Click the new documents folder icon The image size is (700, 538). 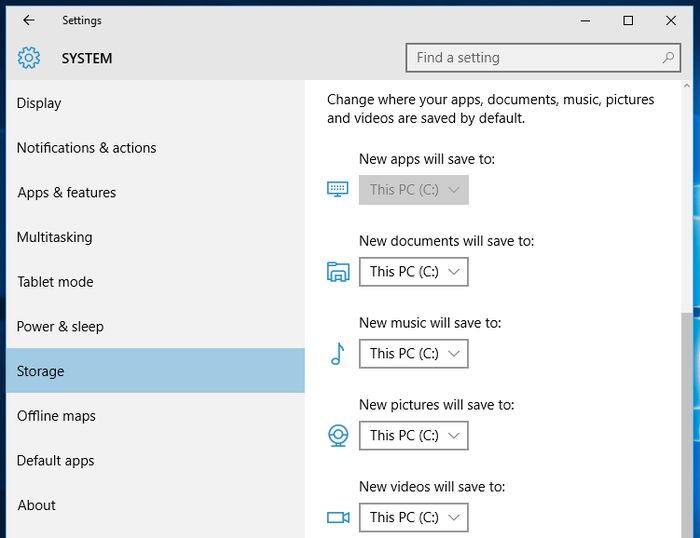[x=338, y=271]
